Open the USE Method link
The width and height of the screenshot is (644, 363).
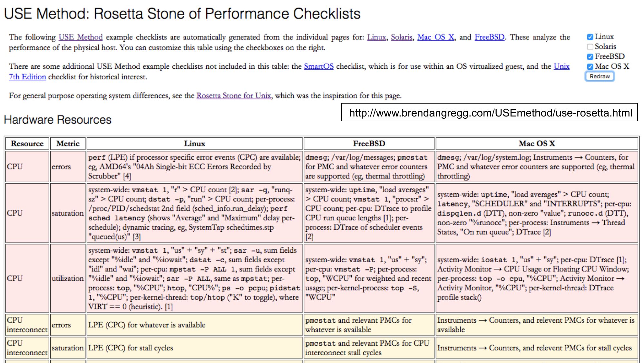point(81,37)
